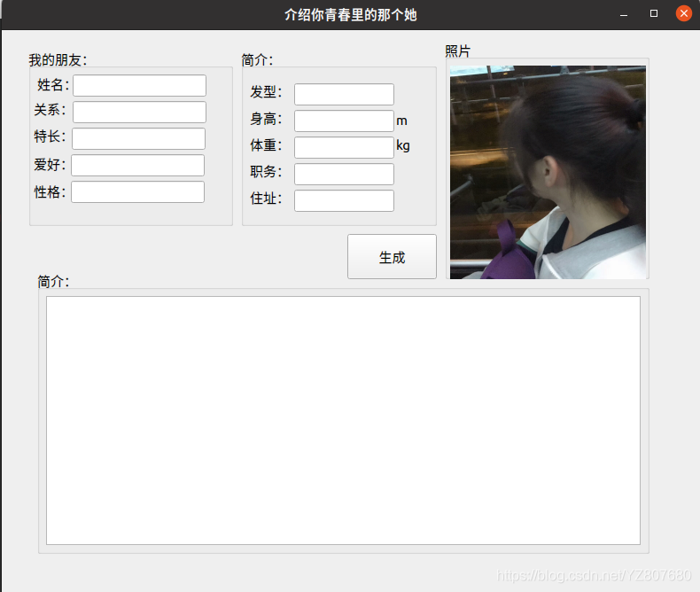Click the 照片 photo section label
700x592 pixels.
click(x=458, y=51)
